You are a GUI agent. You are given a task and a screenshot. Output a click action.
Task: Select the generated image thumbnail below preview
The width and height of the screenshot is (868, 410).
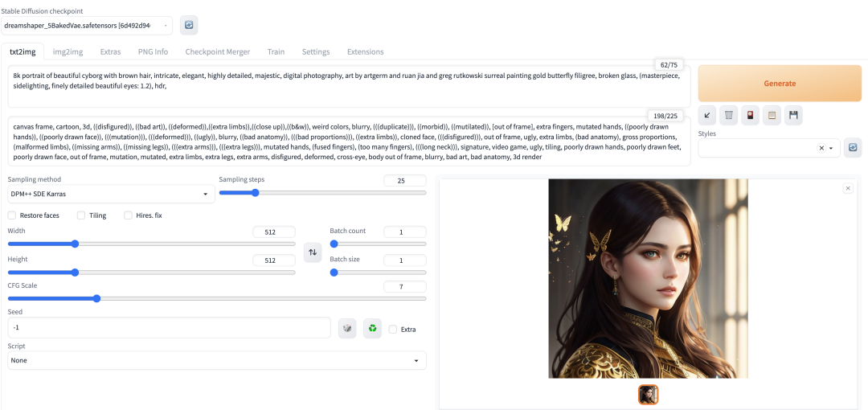click(649, 395)
